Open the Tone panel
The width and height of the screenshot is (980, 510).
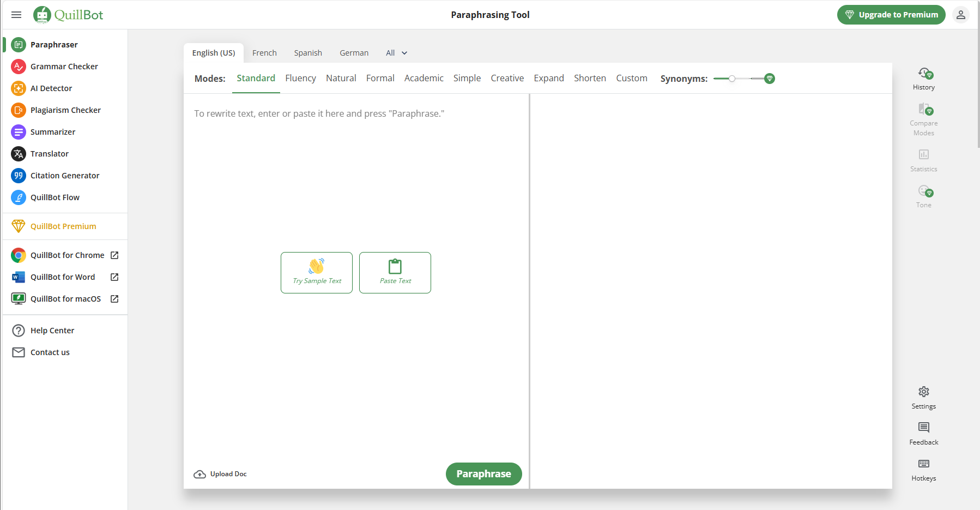(924, 197)
